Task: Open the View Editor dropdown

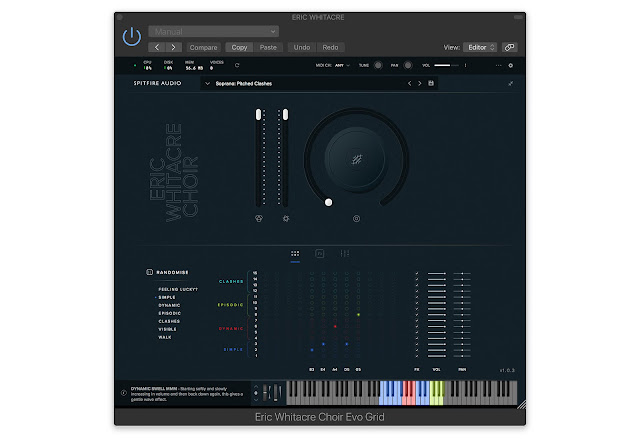Action: tap(480, 47)
